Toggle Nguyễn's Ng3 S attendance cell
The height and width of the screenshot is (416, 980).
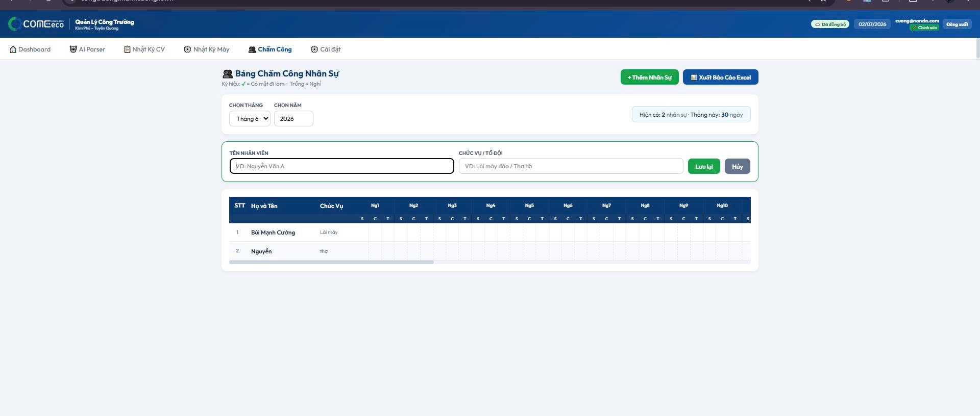(439, 251)
